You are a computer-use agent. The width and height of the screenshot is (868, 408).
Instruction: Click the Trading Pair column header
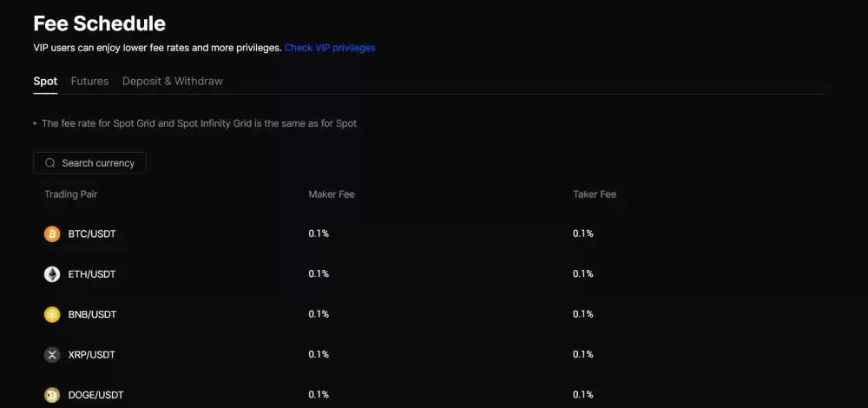tap(71, 194)
